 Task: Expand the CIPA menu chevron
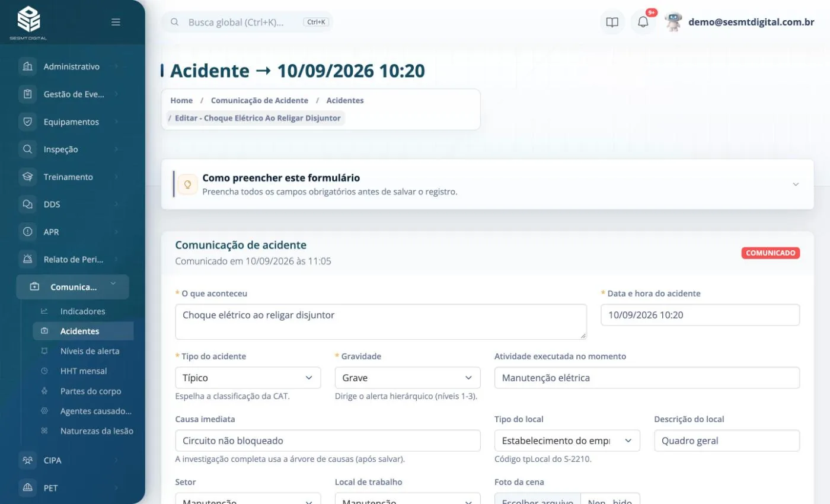[x=116, y=460]
